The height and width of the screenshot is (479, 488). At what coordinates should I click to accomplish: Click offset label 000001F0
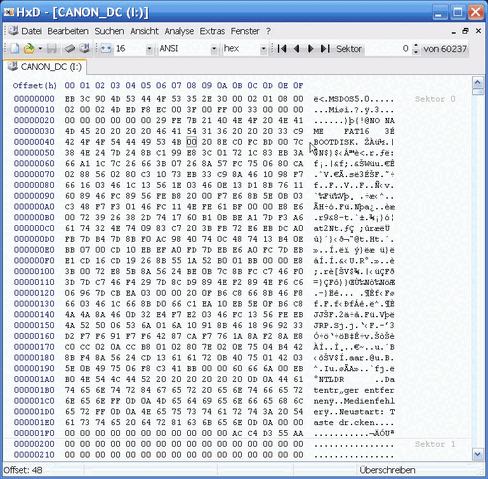tap(34, 433)
